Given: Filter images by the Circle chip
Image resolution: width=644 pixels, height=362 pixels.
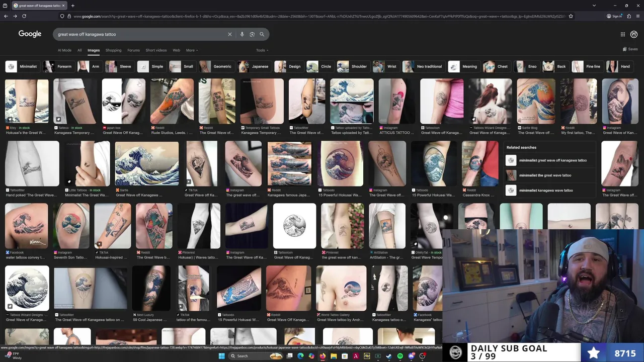Looking at the screenshot, I should (x=320, y=66).
